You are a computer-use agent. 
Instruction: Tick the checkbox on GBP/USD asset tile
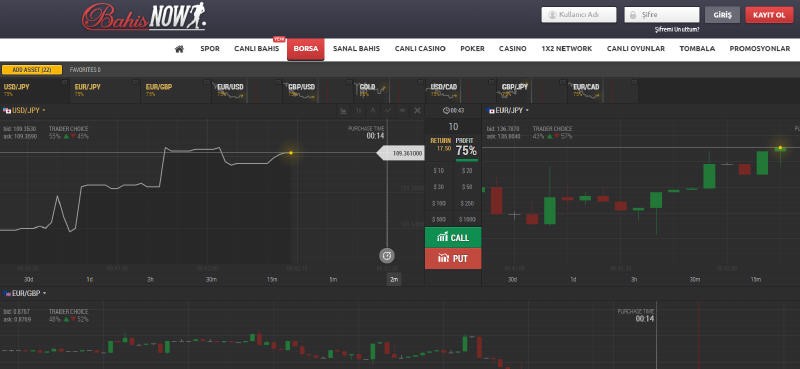tap(348, 82)
